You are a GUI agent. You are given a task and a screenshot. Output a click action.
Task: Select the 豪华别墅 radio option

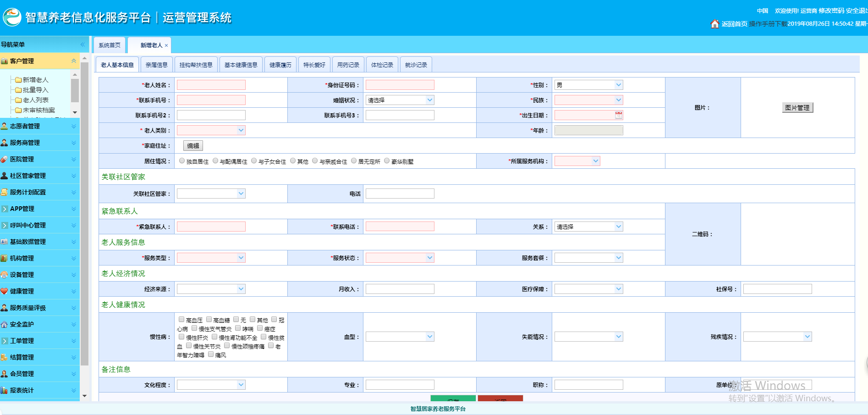387,160
